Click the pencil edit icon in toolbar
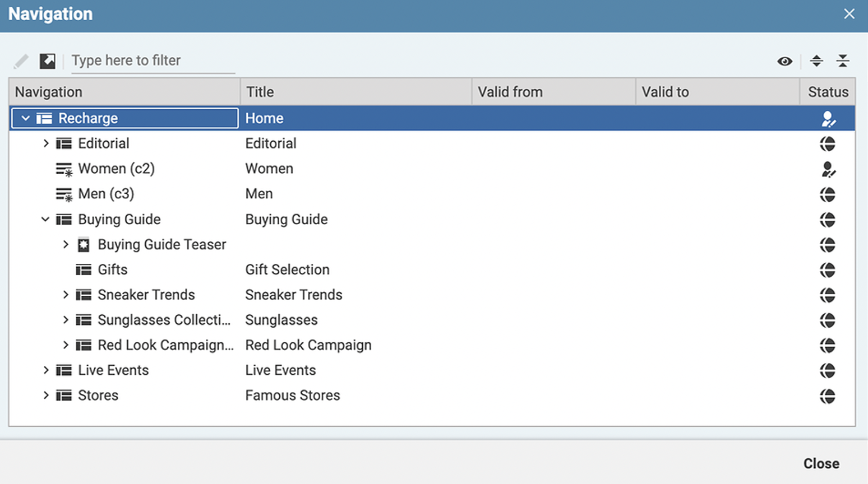This screenshot has height=484, width=868. 21,61
